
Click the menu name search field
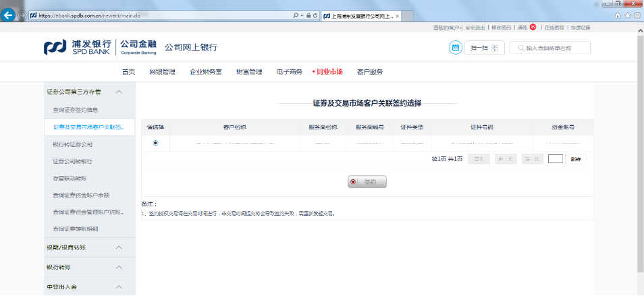[x=556, y=48]
